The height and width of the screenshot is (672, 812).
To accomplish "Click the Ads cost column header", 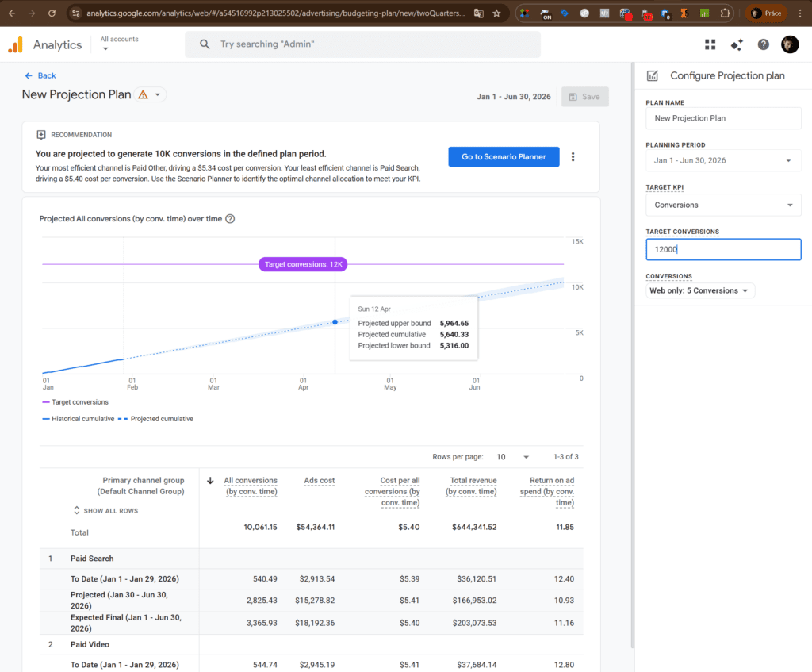I will click(x=319, y=481).
